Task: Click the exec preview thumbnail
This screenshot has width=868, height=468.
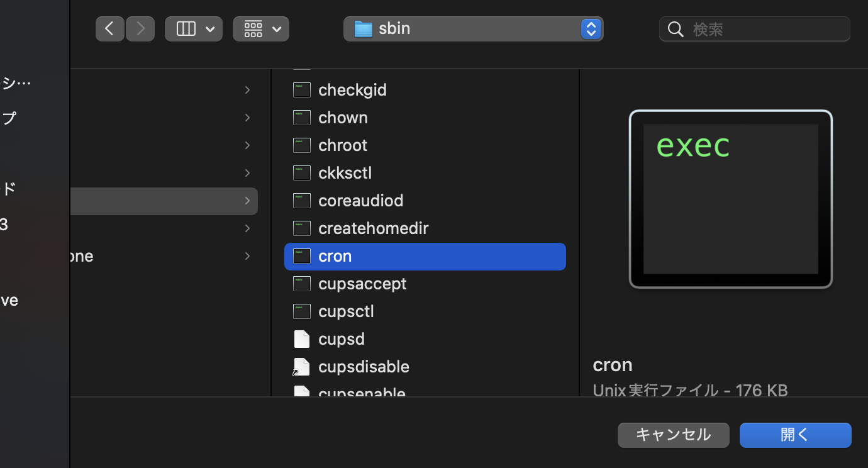Action: click(730, 199)
